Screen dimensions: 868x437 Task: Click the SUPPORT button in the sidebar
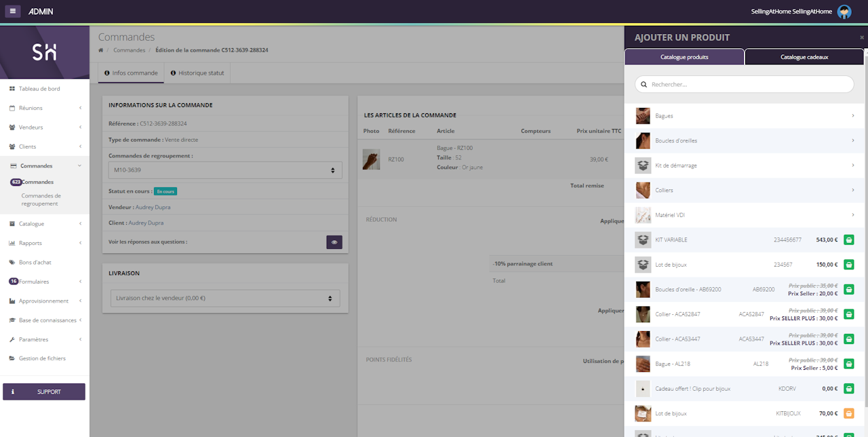coord(44,392)
